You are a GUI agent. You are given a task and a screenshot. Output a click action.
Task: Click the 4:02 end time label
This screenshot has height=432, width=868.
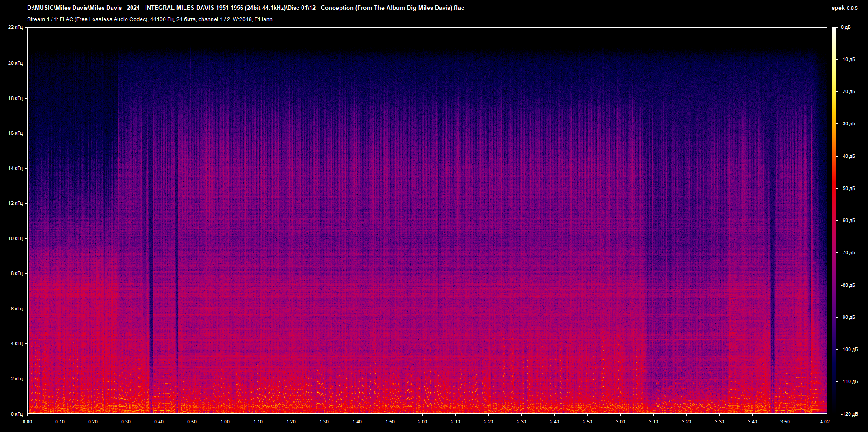click(825, 422)
